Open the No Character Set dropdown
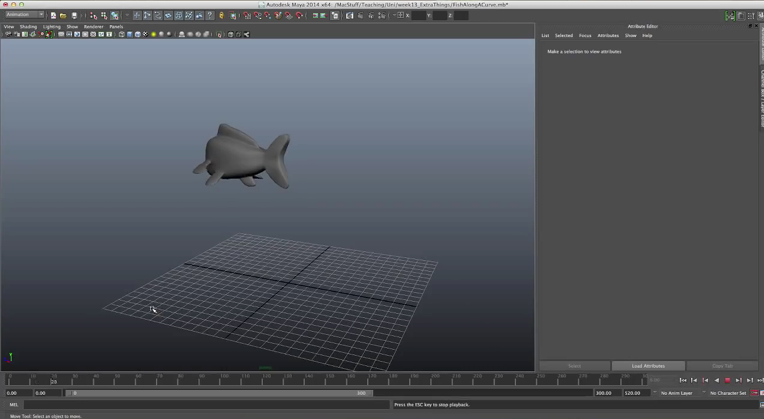The height and width of the screenshot is (419, 764). (727, 393)
